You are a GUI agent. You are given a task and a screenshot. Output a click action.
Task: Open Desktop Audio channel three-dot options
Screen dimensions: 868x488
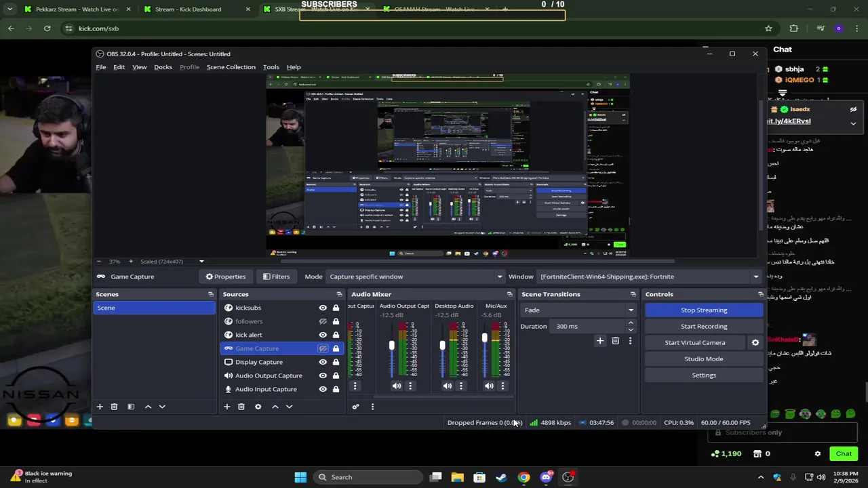(x=461, y=386)
